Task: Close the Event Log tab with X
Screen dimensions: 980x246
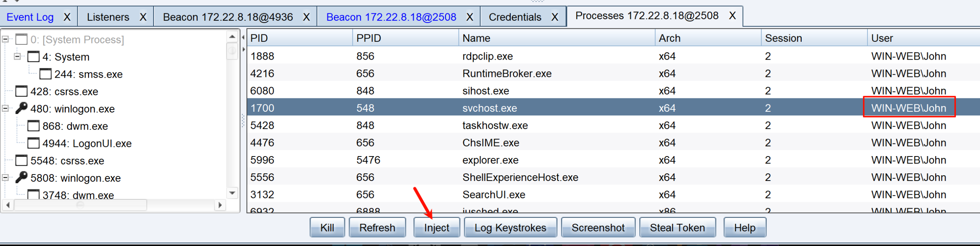Action: [67, 17]
